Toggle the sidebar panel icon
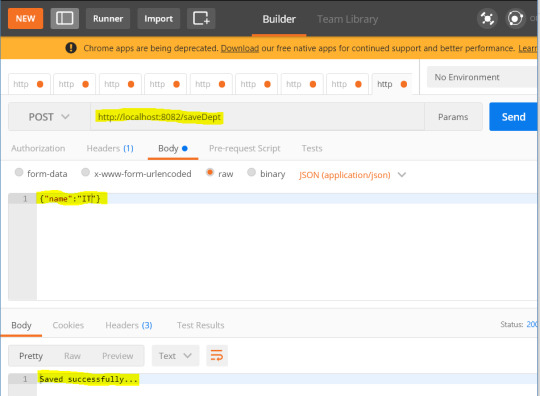The image size is (540, 396). 65,18
